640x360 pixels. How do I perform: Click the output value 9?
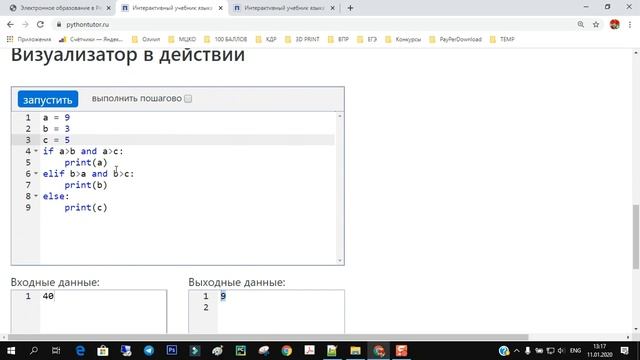(223, 296)
